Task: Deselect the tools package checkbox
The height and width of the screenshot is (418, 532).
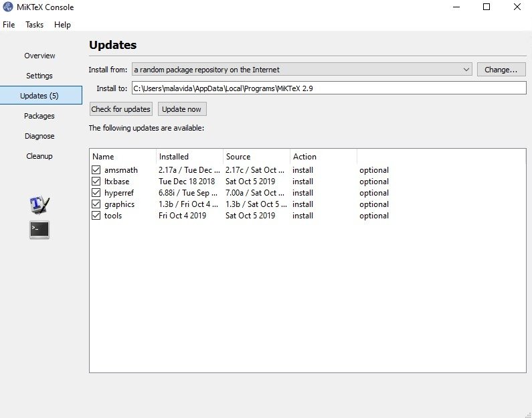Action: click(x=96, y=215)
